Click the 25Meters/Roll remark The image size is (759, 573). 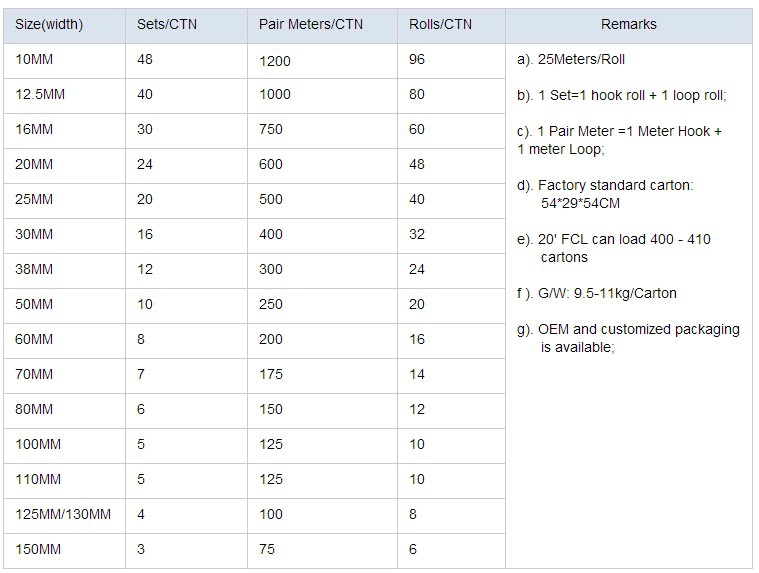(x=571, y=60)
